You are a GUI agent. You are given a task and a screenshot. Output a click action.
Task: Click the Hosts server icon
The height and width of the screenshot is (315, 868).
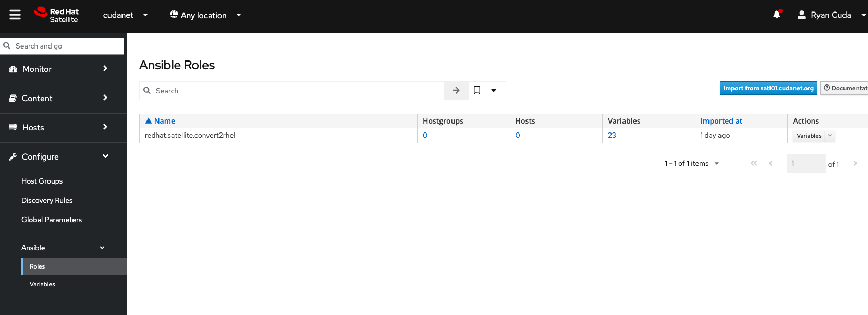pos(13,127)
